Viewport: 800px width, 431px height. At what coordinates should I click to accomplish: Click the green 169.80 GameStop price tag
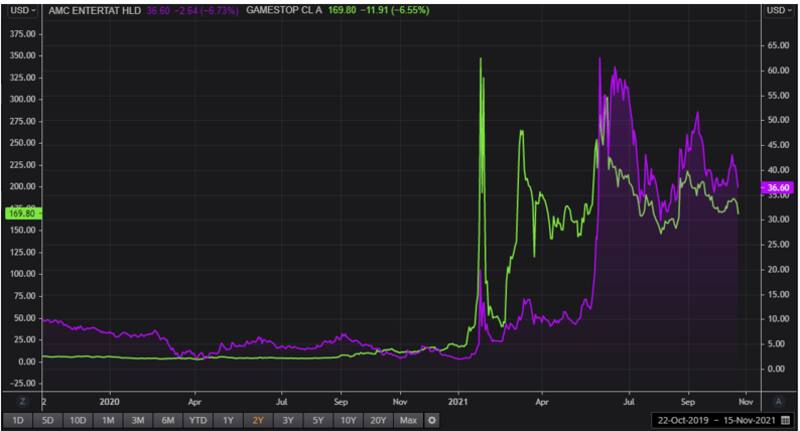click(21, 213)
